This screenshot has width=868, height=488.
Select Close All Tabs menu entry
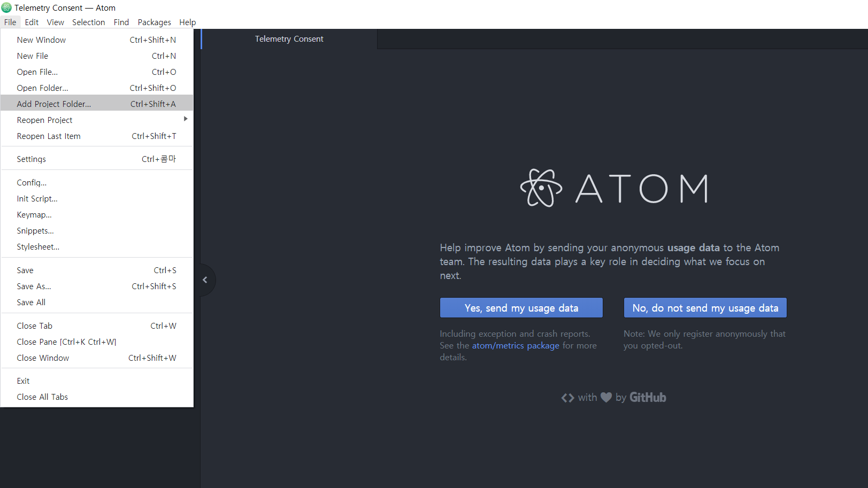[97, 397]
